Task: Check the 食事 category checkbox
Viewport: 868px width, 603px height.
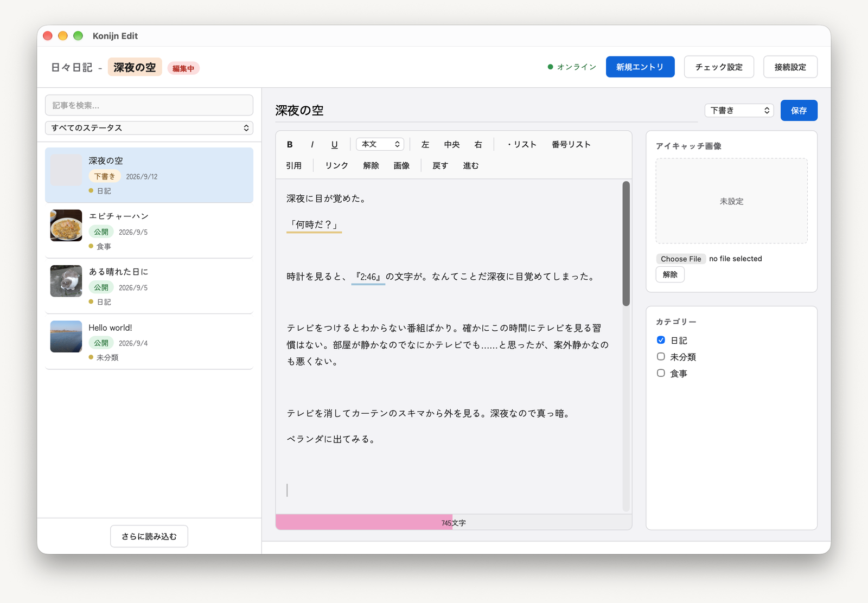Action: (x=661, y=373)
